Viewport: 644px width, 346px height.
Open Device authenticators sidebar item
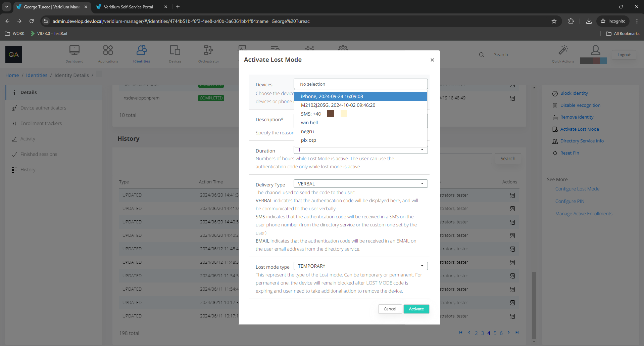point(43,108)
